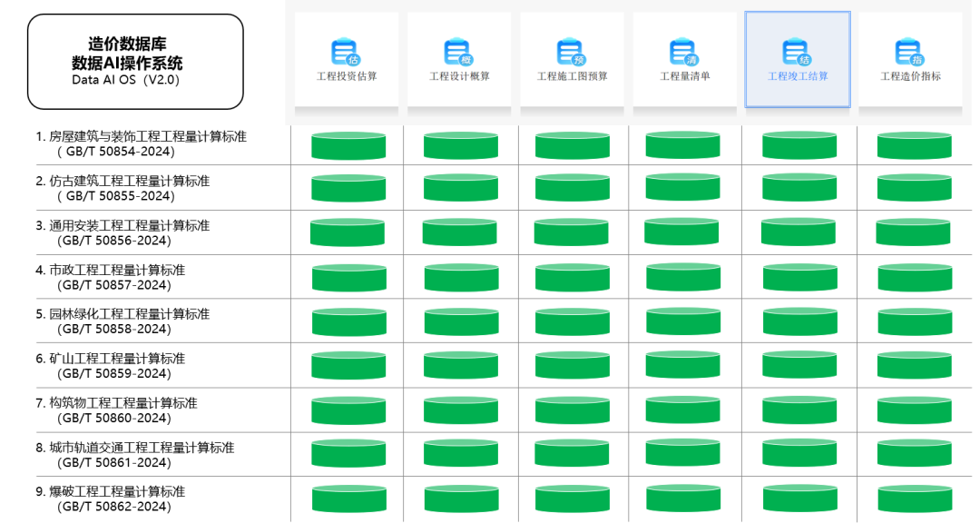Image resolution: width=980 pixels, height=523 pixels.
Task: Click 房屋建筑与装饰 database under 工程投资估算
Action: click(x=348, y=145)
